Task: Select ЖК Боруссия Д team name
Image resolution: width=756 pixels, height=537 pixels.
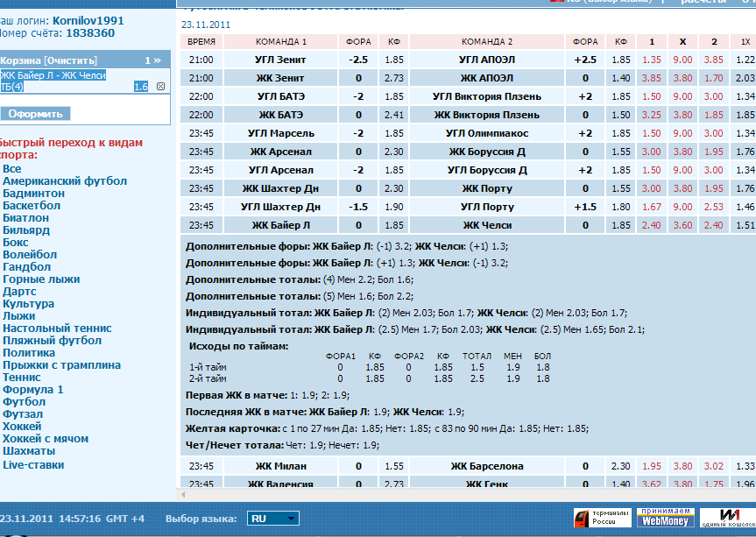Action: coord(487,152)
